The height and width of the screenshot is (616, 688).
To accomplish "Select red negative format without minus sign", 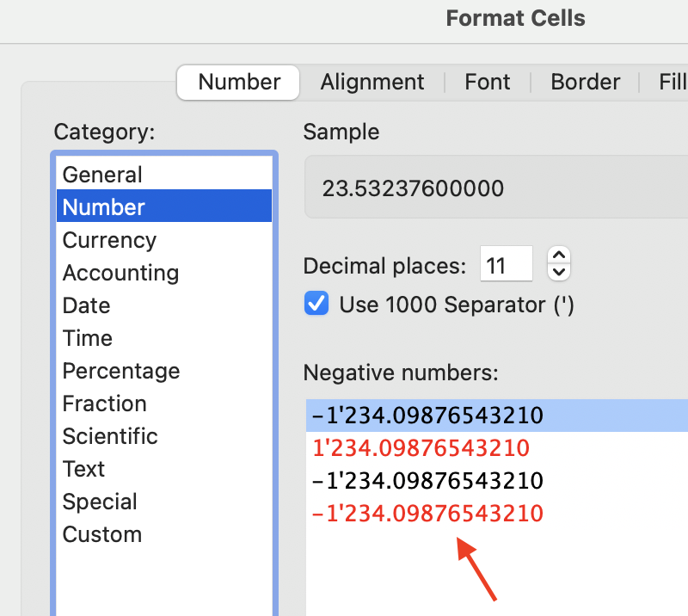I will click(421, 448).
